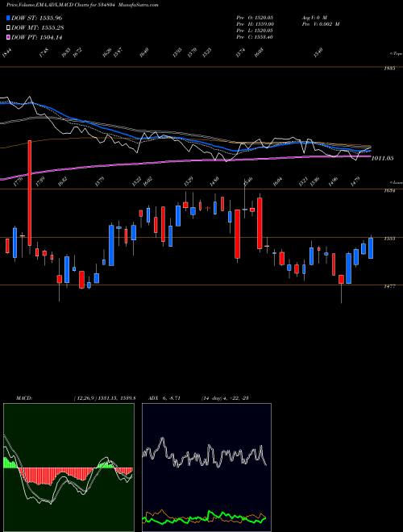Screen dimensions: 403x532
Task: Click the Pre V 0.002 M volume readout
Action: click(x=321, y=24)
